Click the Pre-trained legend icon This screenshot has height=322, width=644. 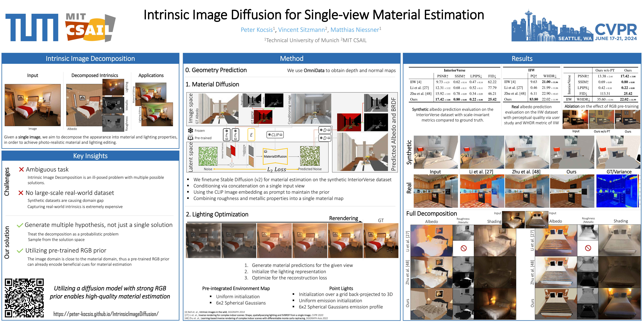(191, 137)
